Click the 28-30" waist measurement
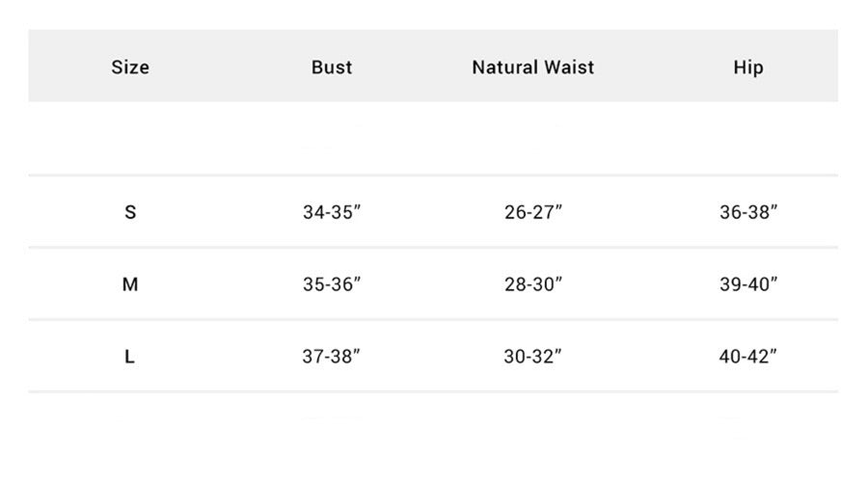 [533, 283]
